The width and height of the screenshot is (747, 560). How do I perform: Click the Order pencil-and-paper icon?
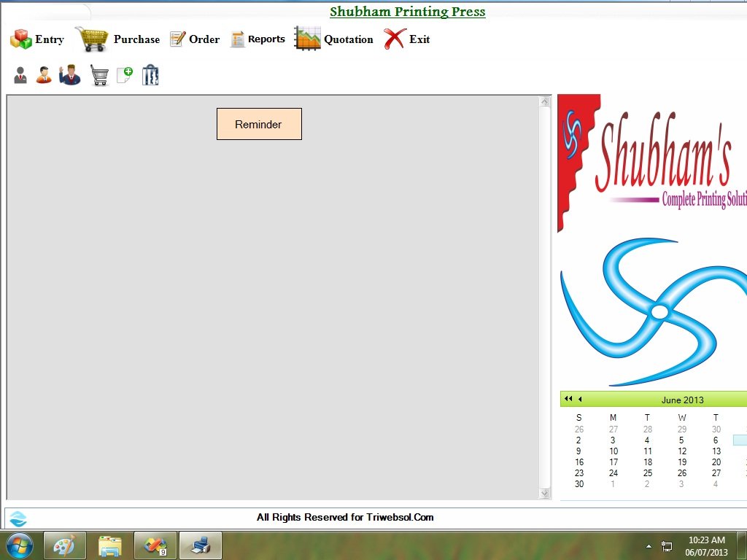click(x=176, y=39)
